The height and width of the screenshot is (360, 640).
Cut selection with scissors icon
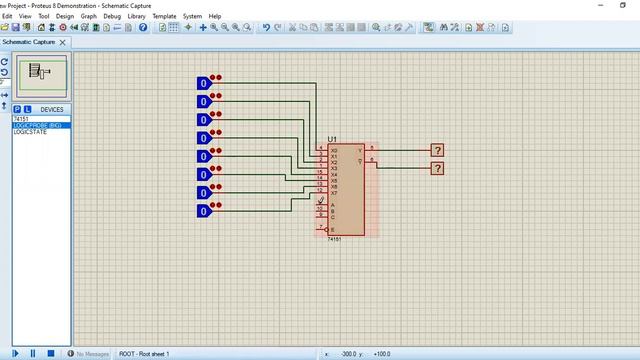292,27
